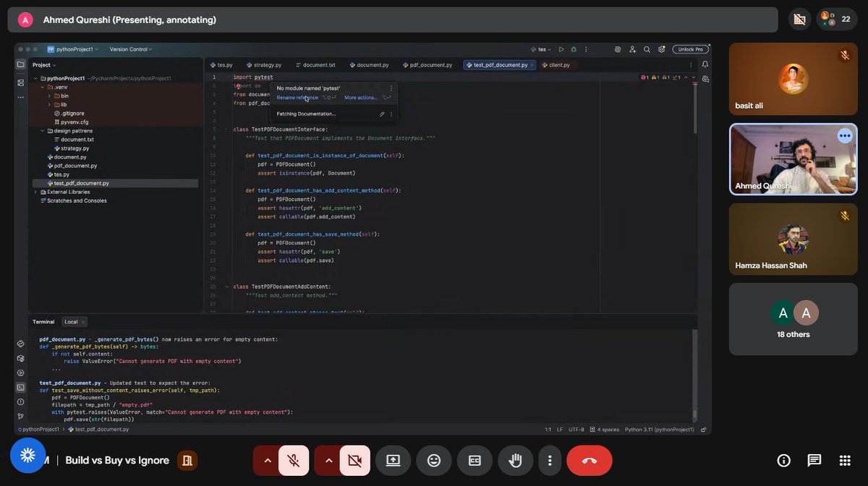Open AI Assistant swirl icon in toolbar
868x486 pixels.
click(x=618, y=49)
